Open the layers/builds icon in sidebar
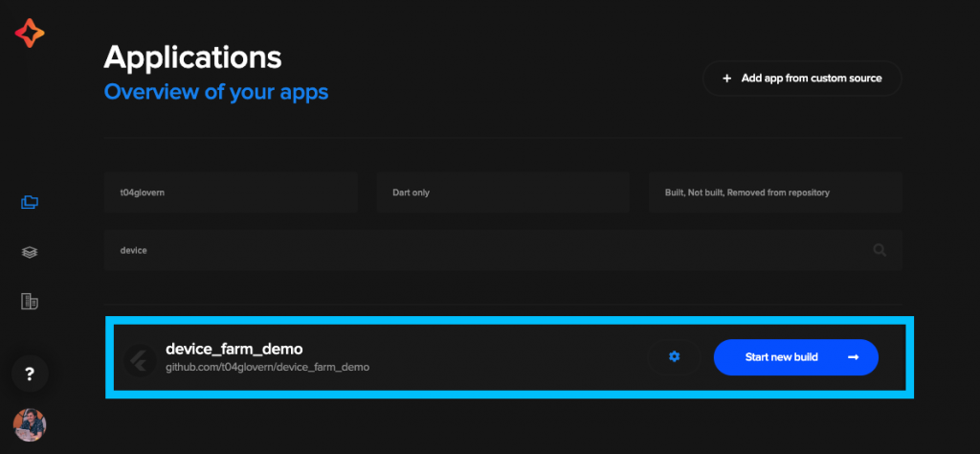 pos(30,252)
